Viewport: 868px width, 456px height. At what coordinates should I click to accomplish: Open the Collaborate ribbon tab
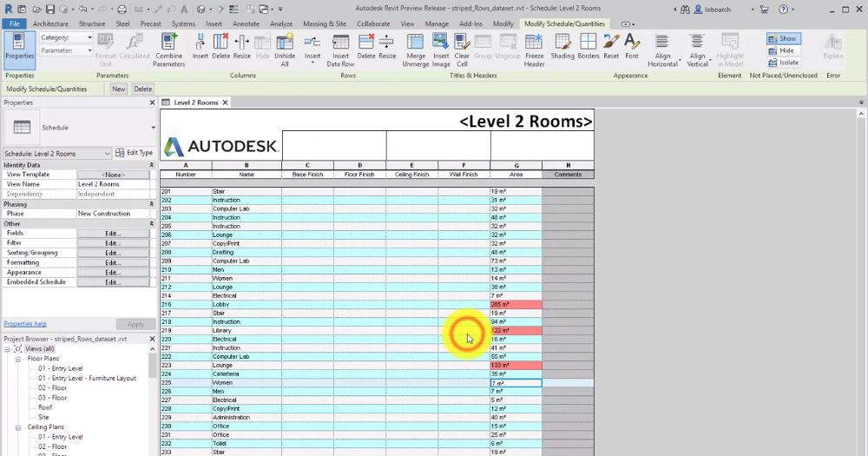pos(373,23)
